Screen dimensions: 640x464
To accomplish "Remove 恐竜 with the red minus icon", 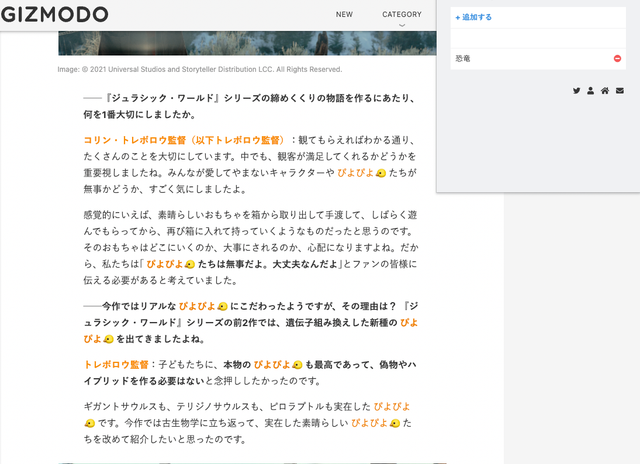I will 617,58.
